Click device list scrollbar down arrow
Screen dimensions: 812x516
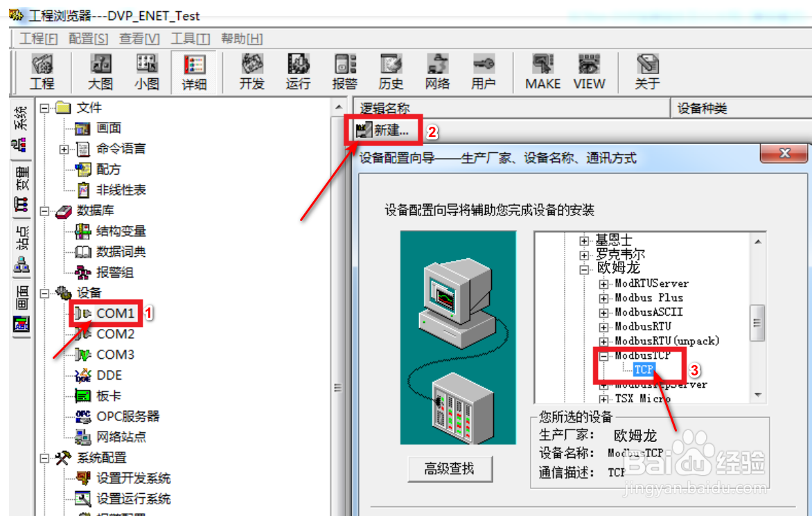(x=758, y=395)
